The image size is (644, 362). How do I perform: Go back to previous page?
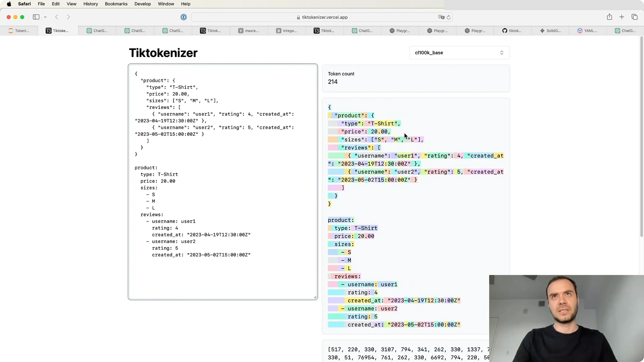click(57, 17)
